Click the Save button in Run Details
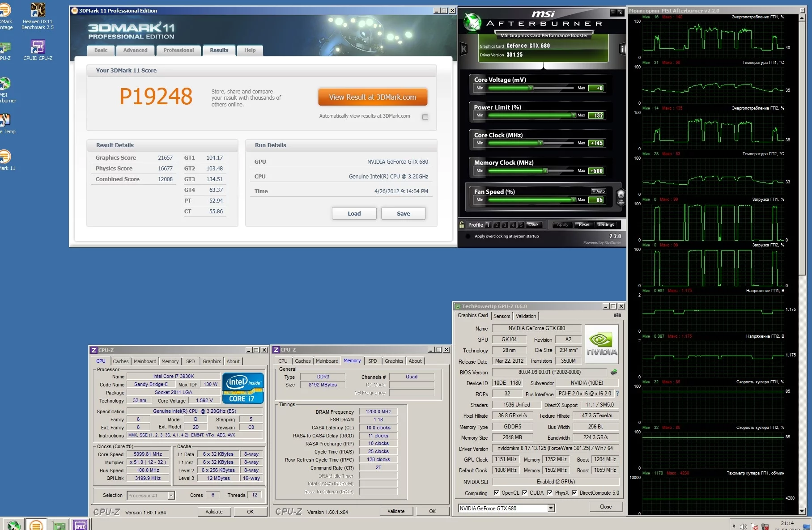 pyautogui.click(x=404, y=213)
